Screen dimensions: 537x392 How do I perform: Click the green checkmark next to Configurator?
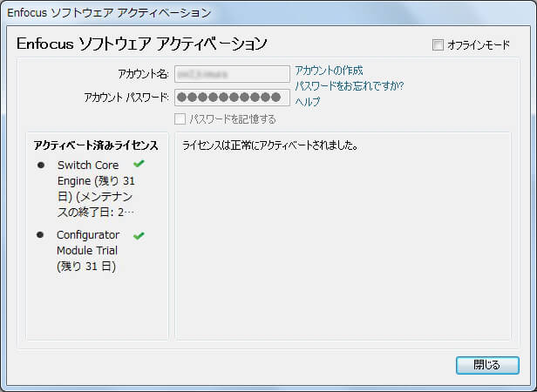tap(139, 235)
